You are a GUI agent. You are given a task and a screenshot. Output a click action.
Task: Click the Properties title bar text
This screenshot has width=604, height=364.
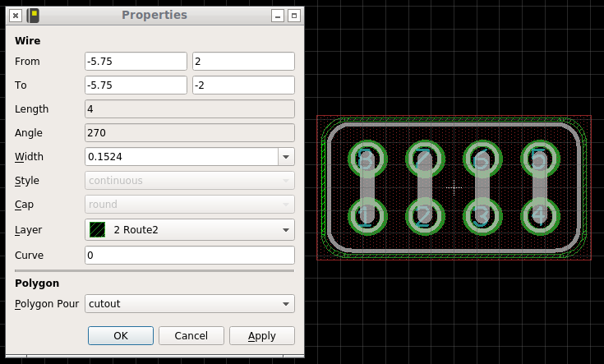[x=154, y=15]
